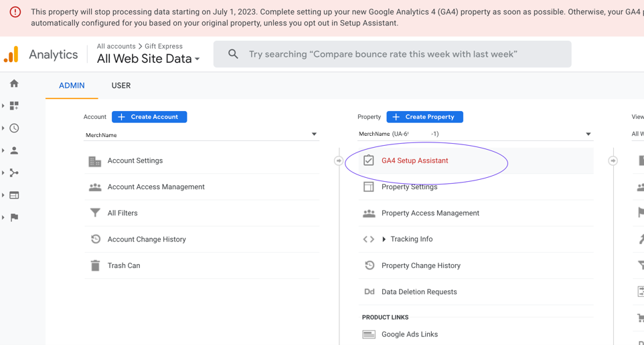Click the Google Ads Links icon
The height and width of the screenshot is (345, 644).
(369, 334)
